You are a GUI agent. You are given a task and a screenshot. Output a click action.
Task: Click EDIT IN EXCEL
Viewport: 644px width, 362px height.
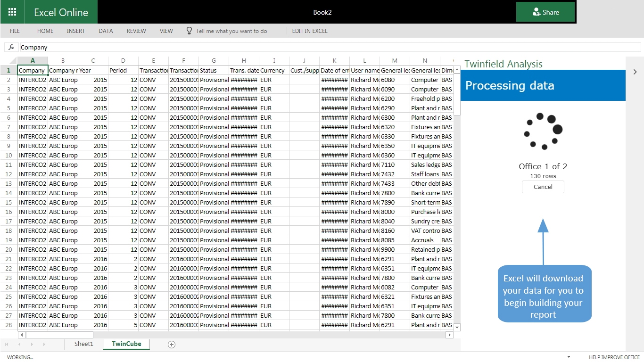[x=310, y=31]
